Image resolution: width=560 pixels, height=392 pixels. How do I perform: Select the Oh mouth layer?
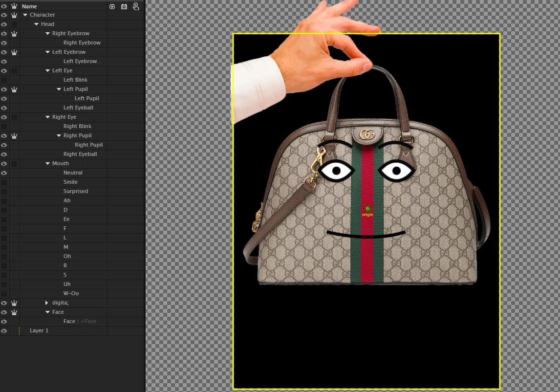(x=67, y=256)
